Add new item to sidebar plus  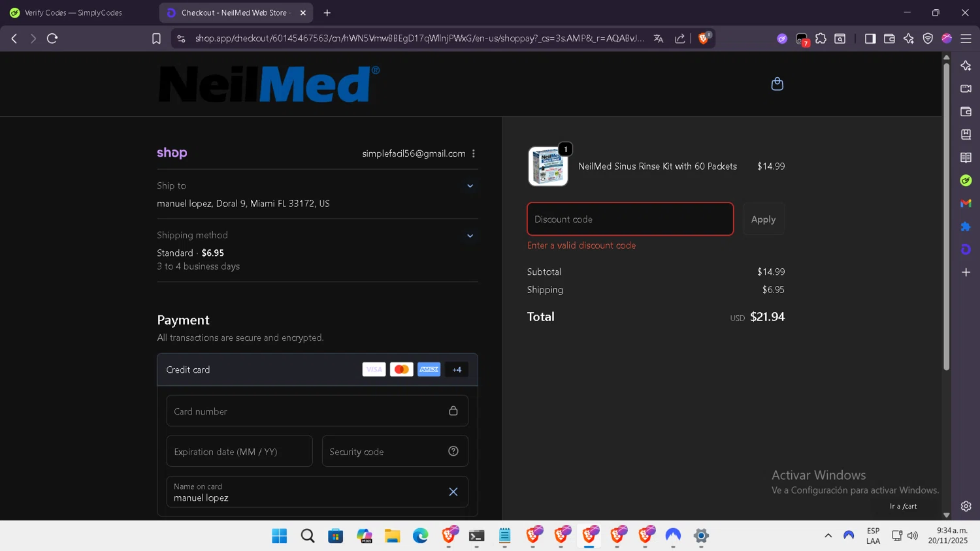[x=966, y=272]
